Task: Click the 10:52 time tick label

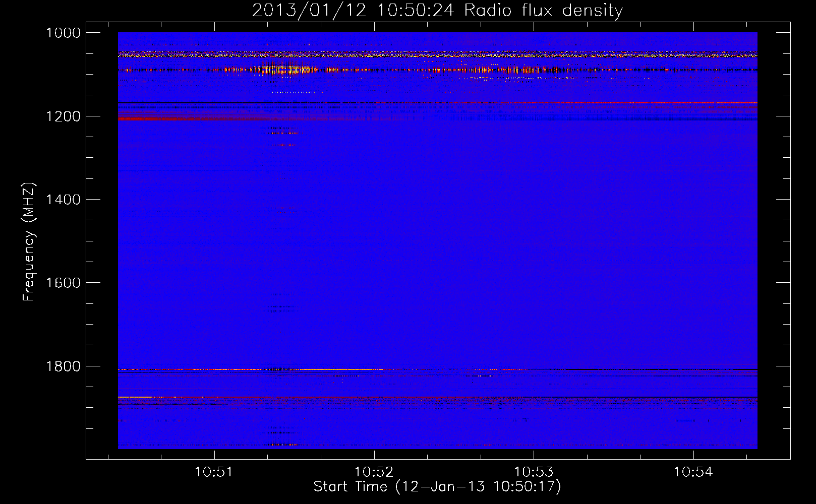Action: pos(374,472)
